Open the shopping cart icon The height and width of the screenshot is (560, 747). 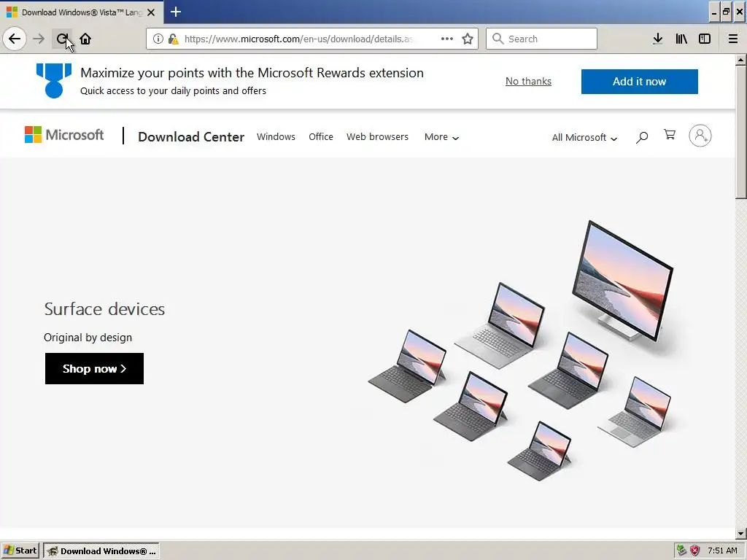(670, 135)
